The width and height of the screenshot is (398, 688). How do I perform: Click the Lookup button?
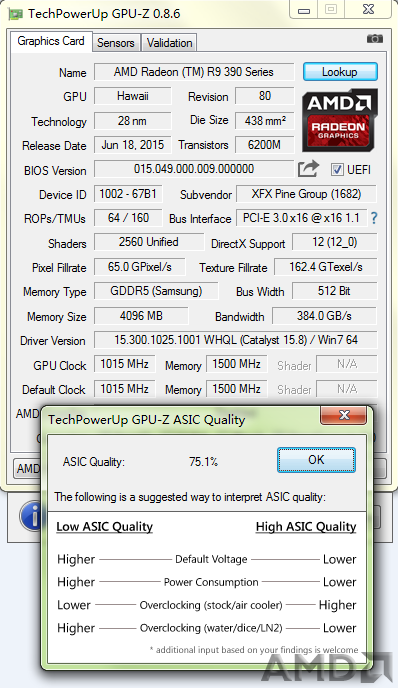340,72
